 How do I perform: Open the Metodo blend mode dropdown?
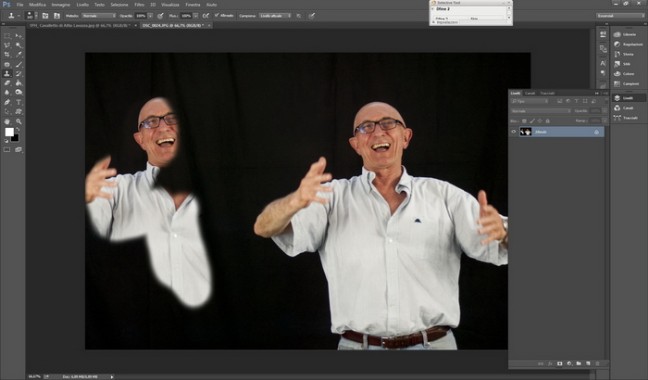tap(98, 16)
